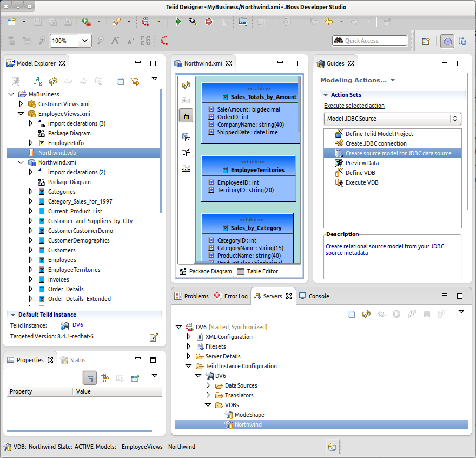Open the Model JDBC Source dropdown
The width and height of the screenshot is (476, 458).
click(x=392, y=119)
